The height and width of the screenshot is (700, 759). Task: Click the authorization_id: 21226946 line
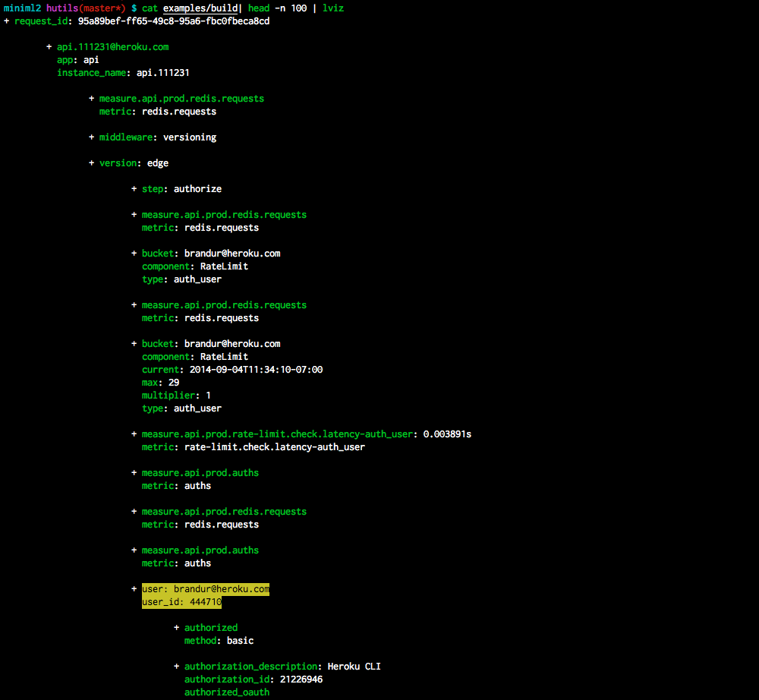pos(253,680)
